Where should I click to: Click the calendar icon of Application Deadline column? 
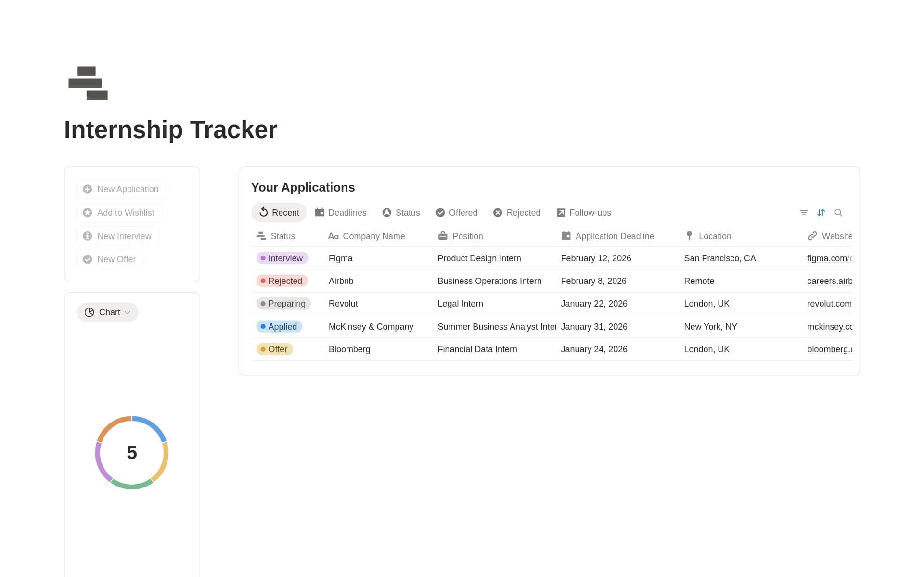coord(566,236)
